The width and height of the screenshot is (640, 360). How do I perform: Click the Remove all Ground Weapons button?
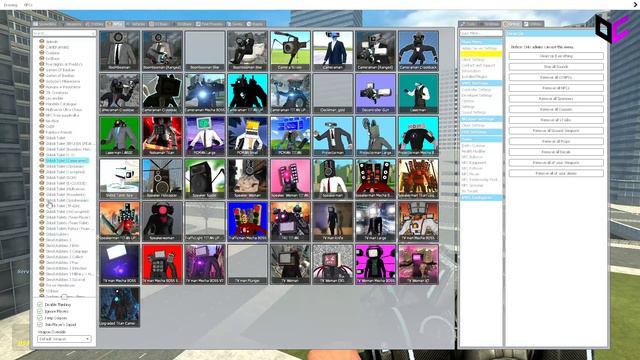click(556, 131)
